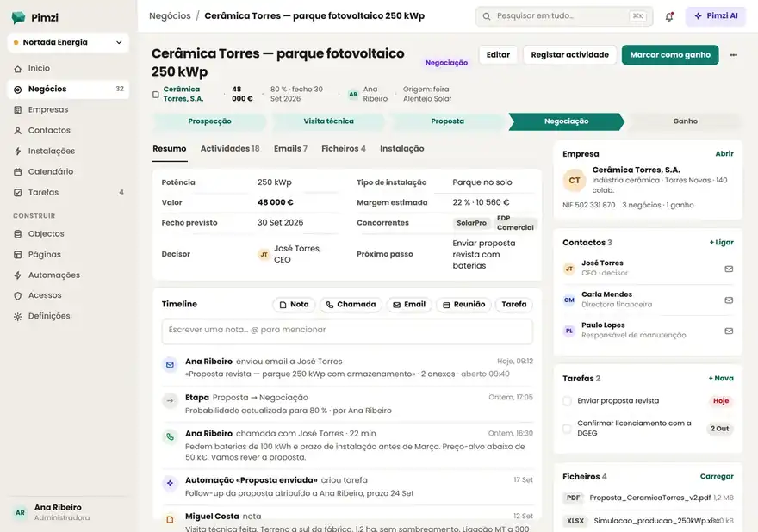
Task: Click envelope icon beside José Torres
Action: (729, 269)
